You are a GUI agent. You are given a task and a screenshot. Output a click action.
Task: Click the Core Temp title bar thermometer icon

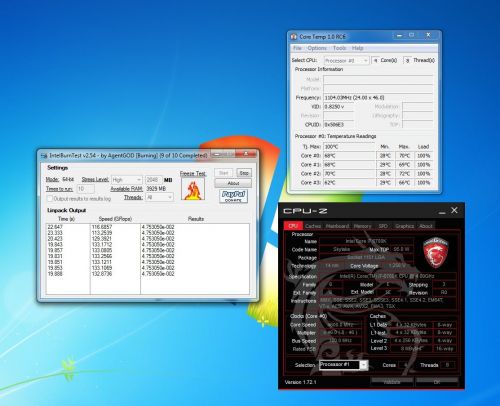[x=294, y=37]
